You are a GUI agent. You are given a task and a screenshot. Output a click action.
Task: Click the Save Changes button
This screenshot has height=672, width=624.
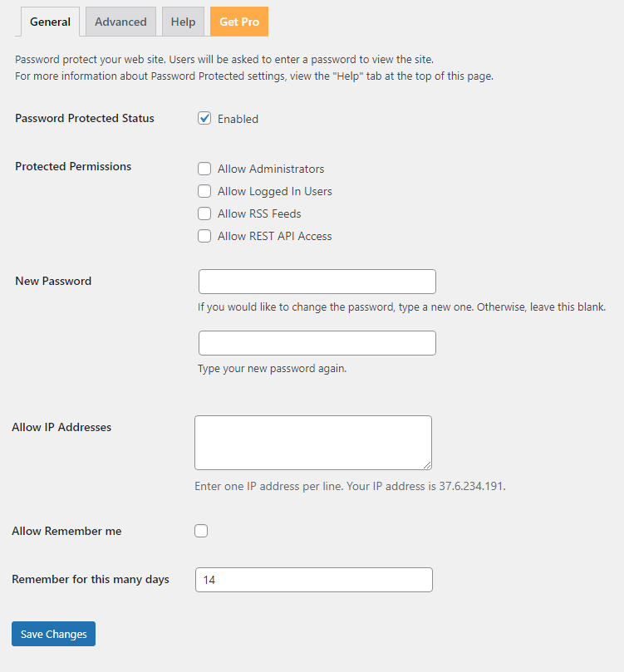click(53, 634)
